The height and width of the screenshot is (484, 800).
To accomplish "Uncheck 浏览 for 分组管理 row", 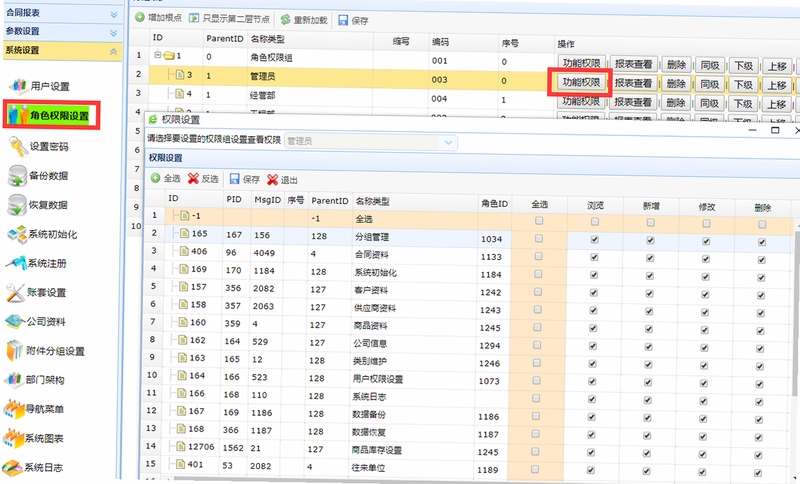I will pos(594,239).
